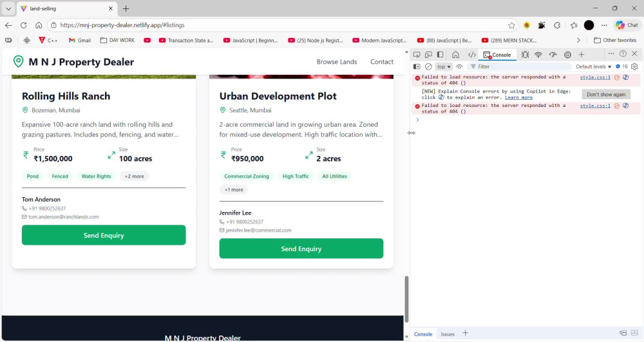Send Enquiry for Urban Development Plot
644x342 pixels.
pos(301,249)
